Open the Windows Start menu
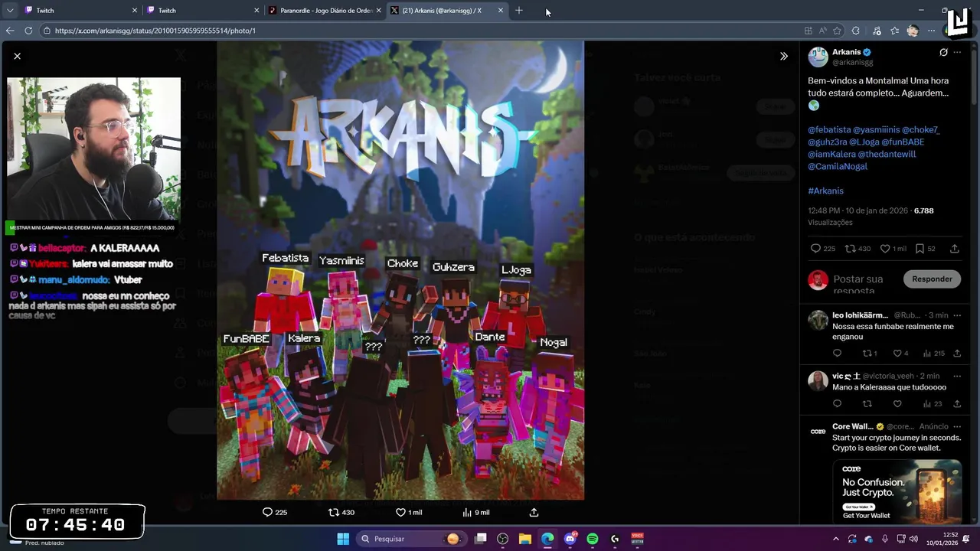 tap(343, 539)
